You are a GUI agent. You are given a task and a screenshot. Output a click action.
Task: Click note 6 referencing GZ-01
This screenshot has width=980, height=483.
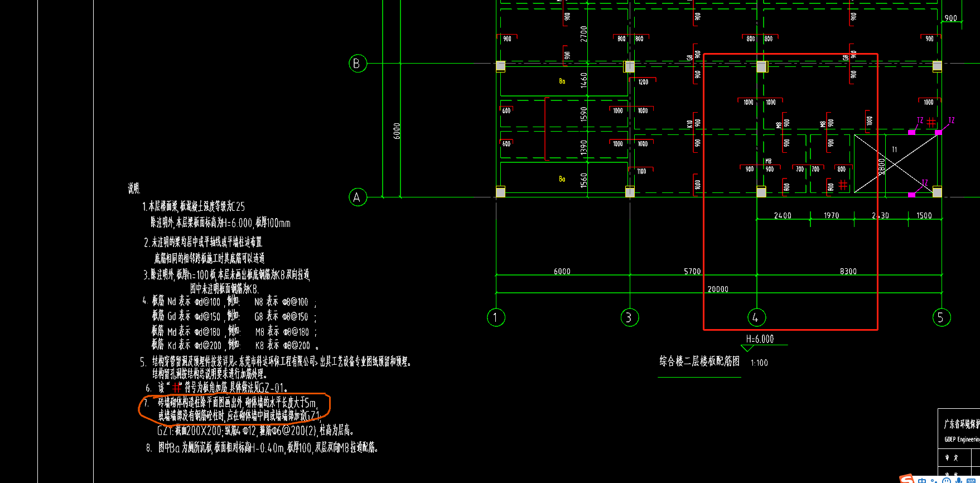click(217, 387)
